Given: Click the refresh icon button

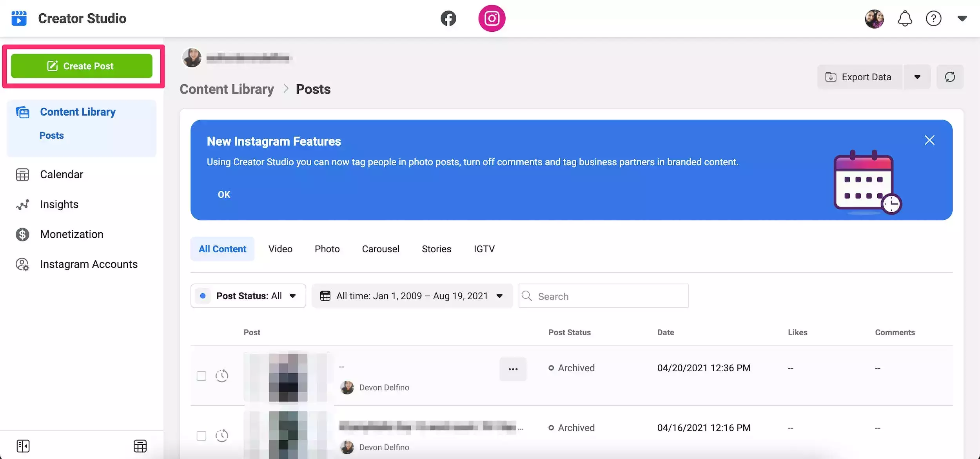Looking at the screenshot, I should pos(949,77).
